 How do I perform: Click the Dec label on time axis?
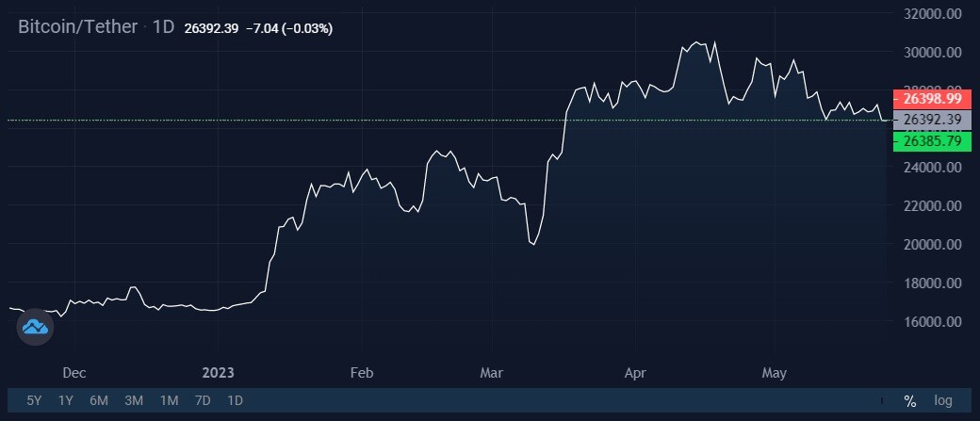(x=74, y=374)
